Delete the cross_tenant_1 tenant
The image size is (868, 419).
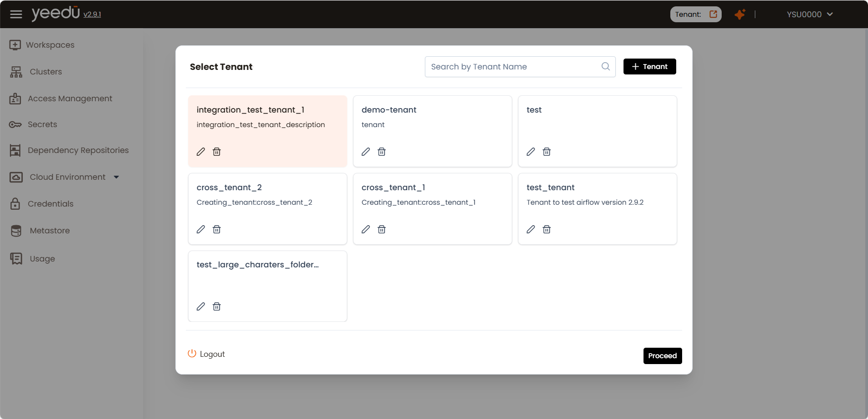[382, 229]
